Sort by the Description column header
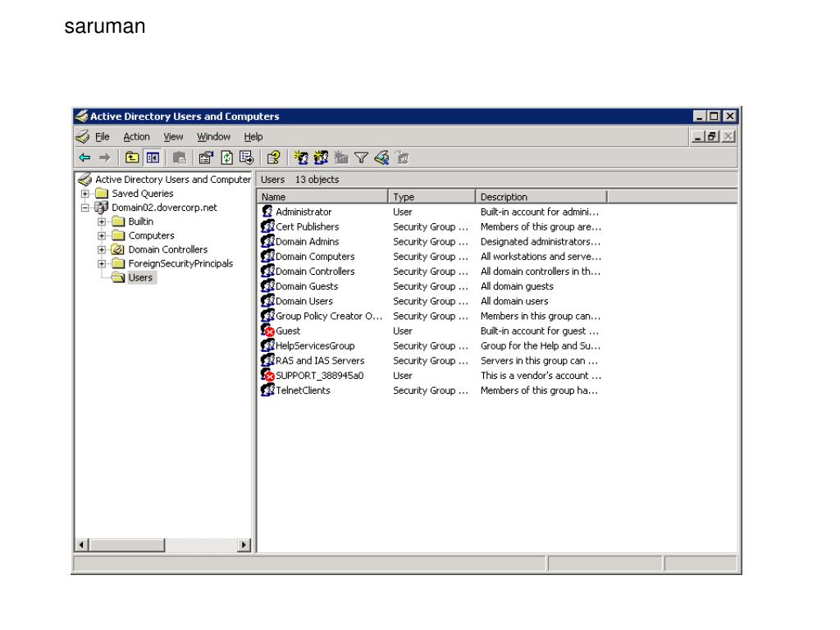Image resolution: width=840 pixels, height=630 pixels. (x=541, y=197)
